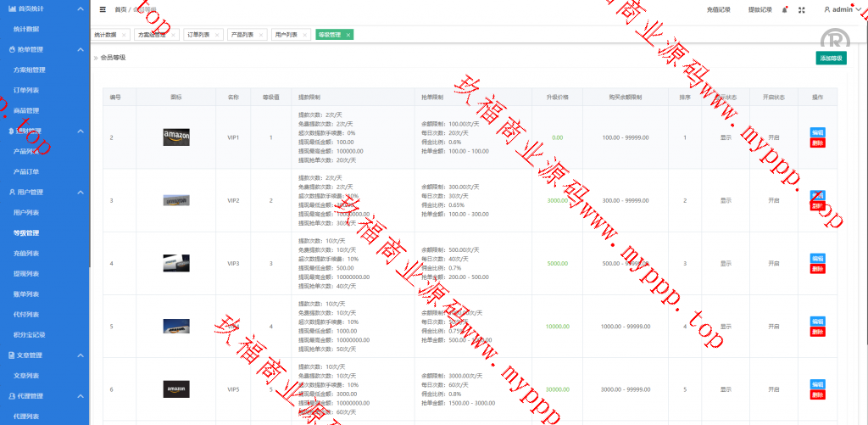The height and width of the screenshot is (425, 868).
Task: Open 文章列表 in the sidebar
Action: (x=26, y=376)
